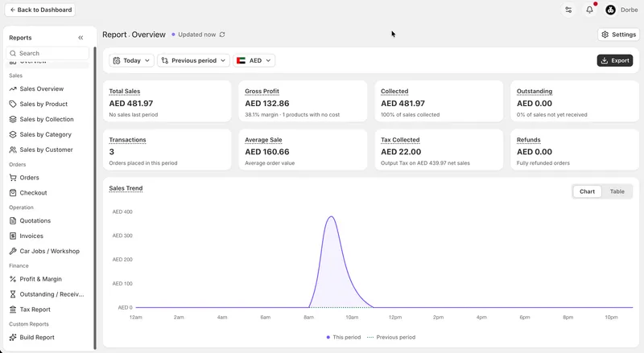
Task: Click the Collected card title
Action: 394,91
